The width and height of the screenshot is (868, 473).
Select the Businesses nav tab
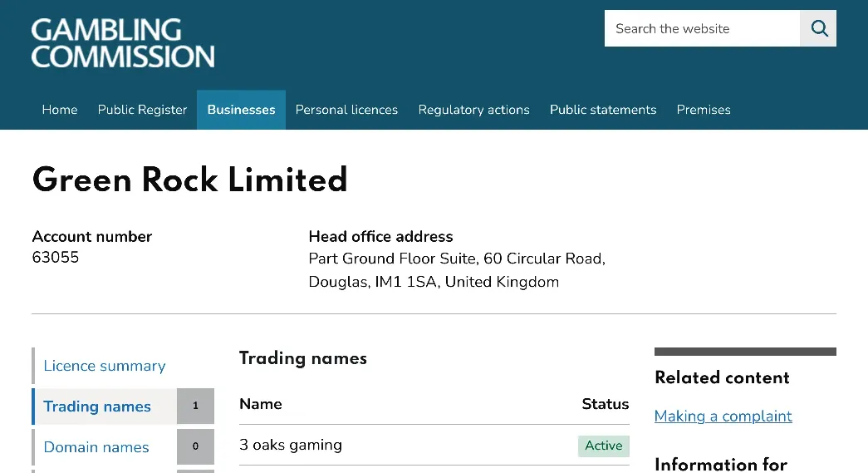tap(242, 110)
